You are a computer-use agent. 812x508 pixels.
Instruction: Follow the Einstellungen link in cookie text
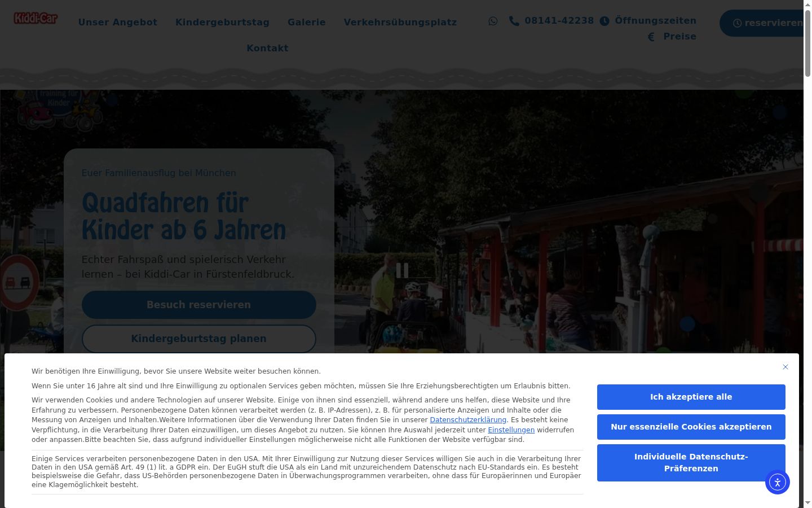click(x=511, y=430)
